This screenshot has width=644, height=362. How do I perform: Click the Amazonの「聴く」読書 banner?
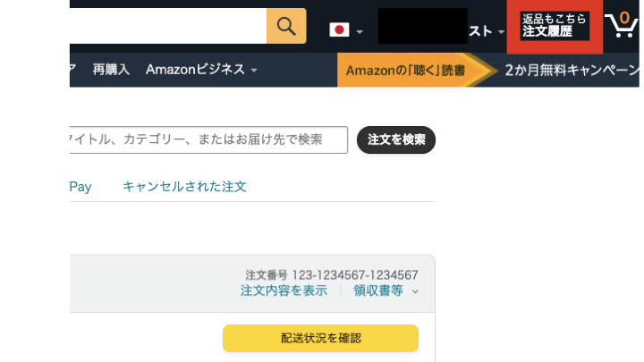406,71
